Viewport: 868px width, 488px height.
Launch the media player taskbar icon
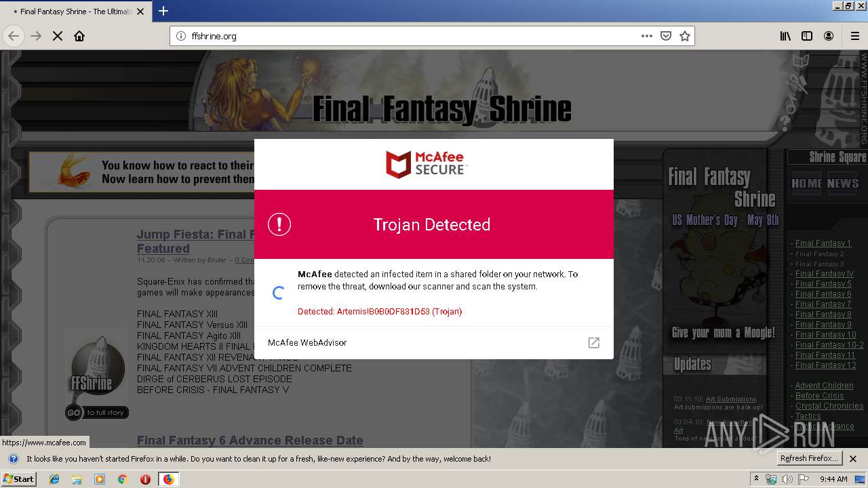click(x=100, y=479)
